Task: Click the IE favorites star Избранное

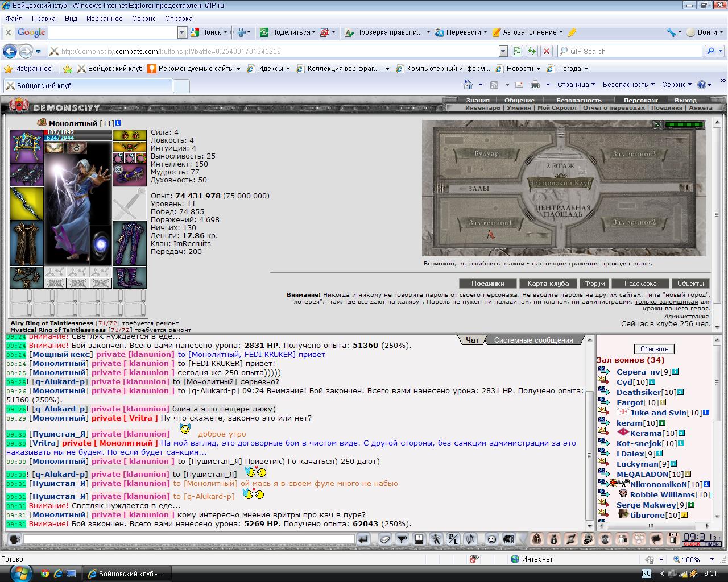Action: [28, 69]
